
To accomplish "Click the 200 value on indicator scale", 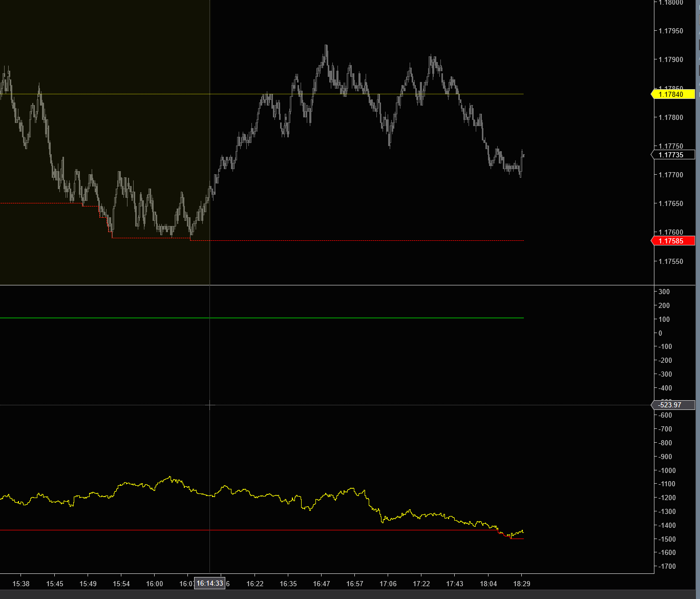I will pyautogui.click(x=664, y=305).
